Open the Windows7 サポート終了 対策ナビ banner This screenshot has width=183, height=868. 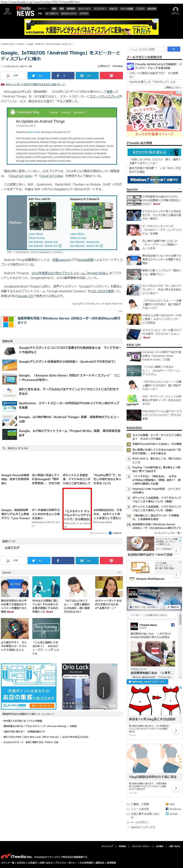[154, 180]
